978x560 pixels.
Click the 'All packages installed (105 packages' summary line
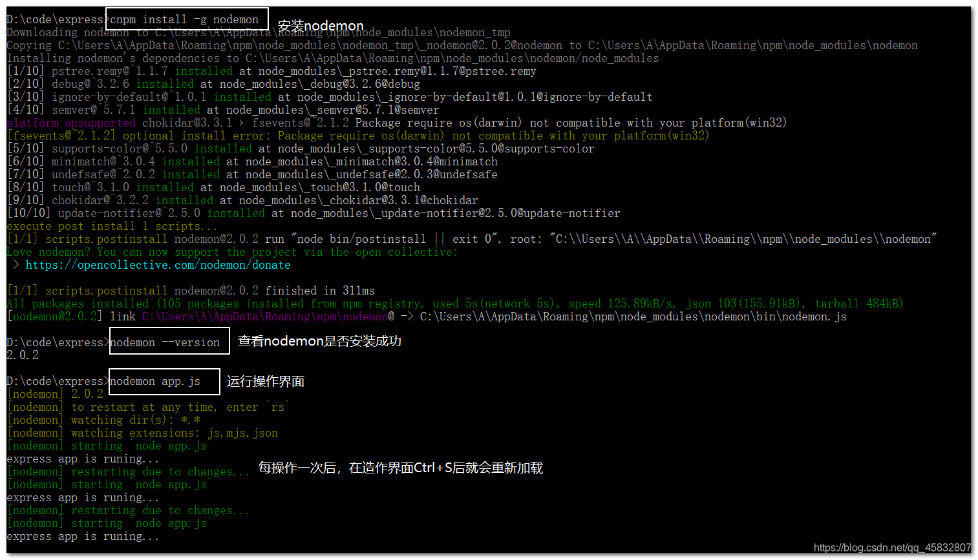(454, 304)
